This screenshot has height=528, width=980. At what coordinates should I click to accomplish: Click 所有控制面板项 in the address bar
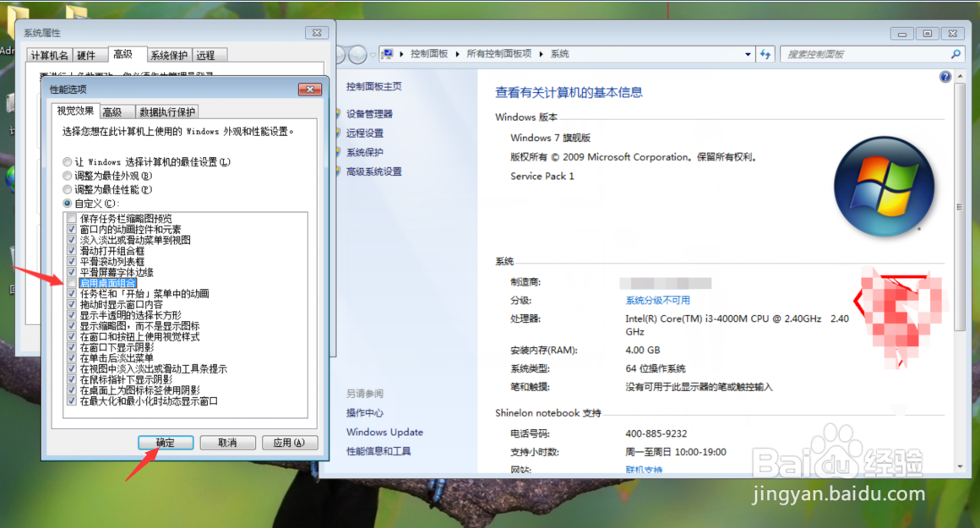pyautogui.click(x=498, y=54)
